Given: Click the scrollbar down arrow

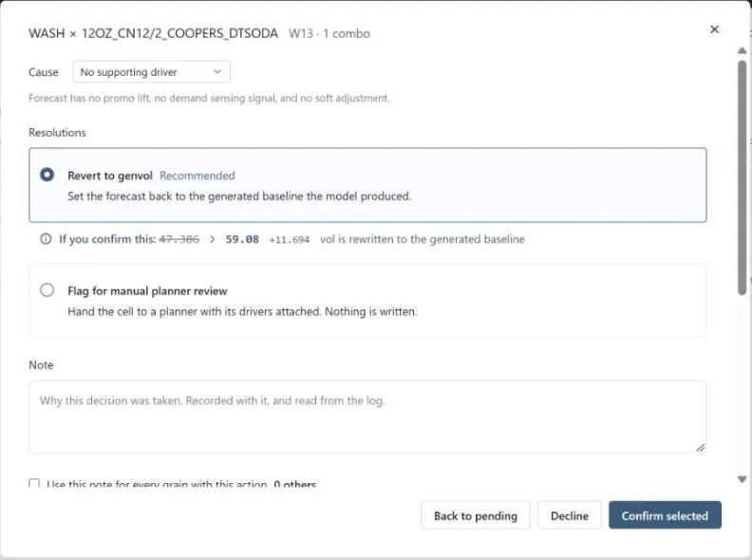Looking at the screenshot, I should pyautogui.click(x=742, y=479).
